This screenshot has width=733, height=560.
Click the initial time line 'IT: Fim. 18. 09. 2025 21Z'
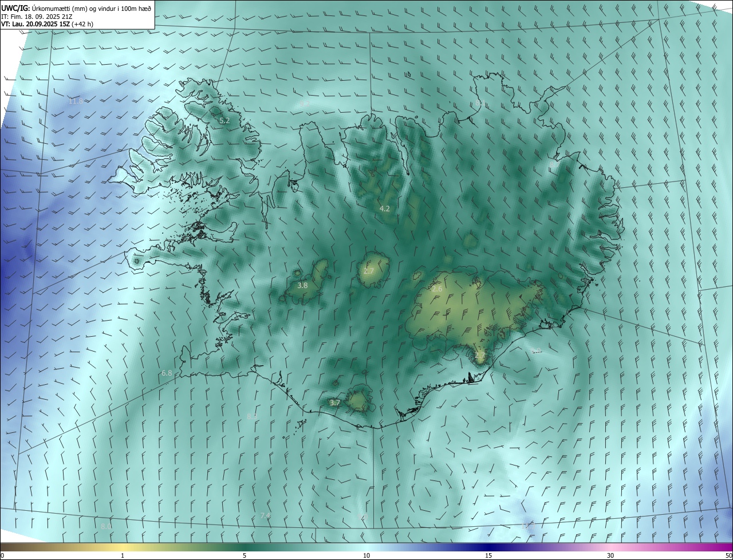[37, 16]
